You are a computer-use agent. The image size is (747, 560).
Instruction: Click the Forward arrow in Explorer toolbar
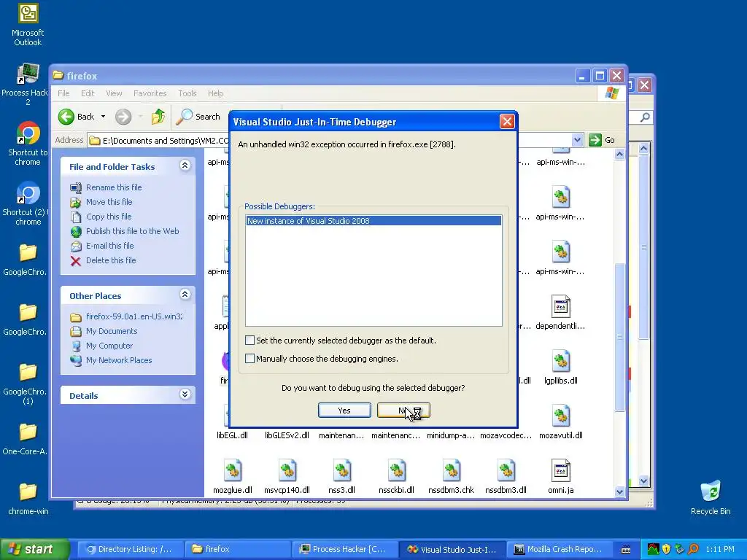pyautogui.click(x=123, y=117)
